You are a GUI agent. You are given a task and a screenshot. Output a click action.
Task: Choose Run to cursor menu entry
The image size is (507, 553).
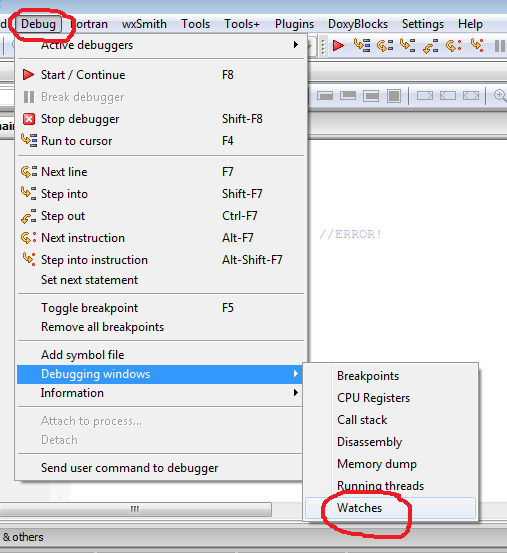(161, 141)
